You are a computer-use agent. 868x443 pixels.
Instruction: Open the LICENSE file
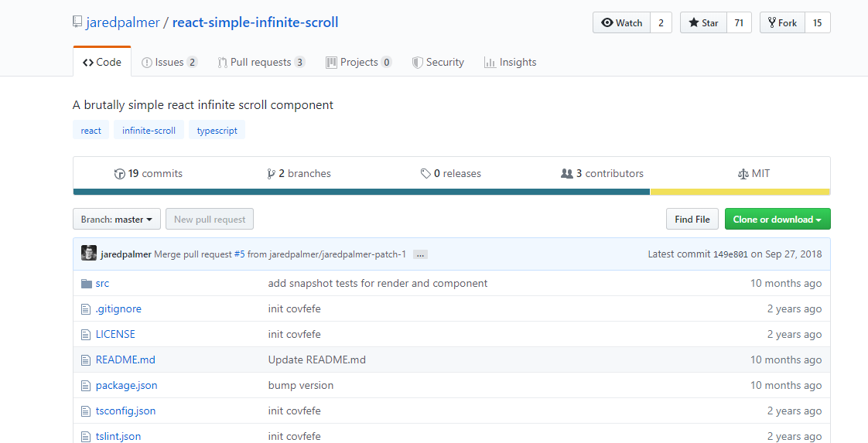pyautogui.click(x=115, y=334)
